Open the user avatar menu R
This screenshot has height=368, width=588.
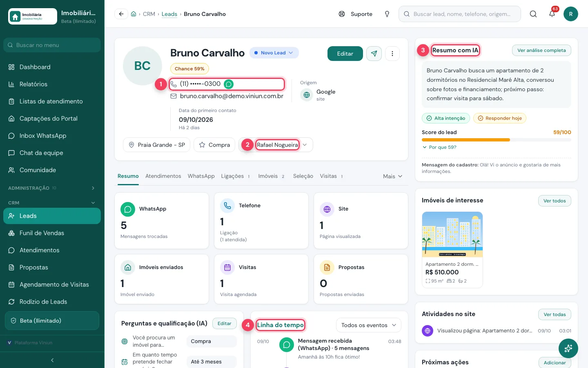(x=571, y=14)
